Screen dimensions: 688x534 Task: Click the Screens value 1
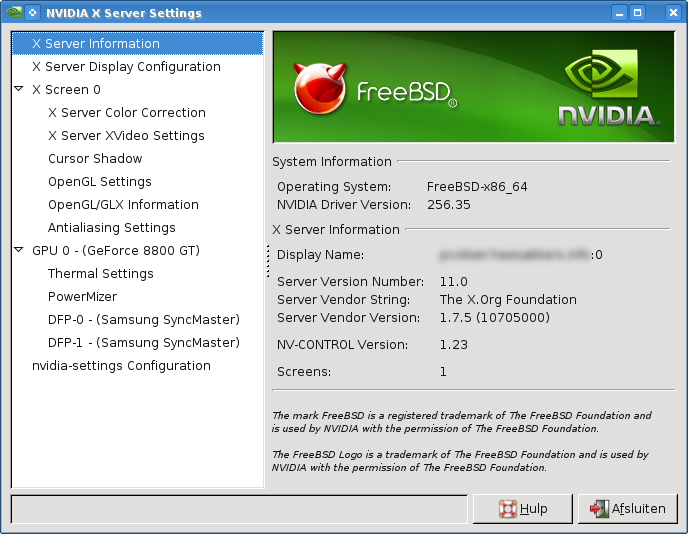coord(443,372)
